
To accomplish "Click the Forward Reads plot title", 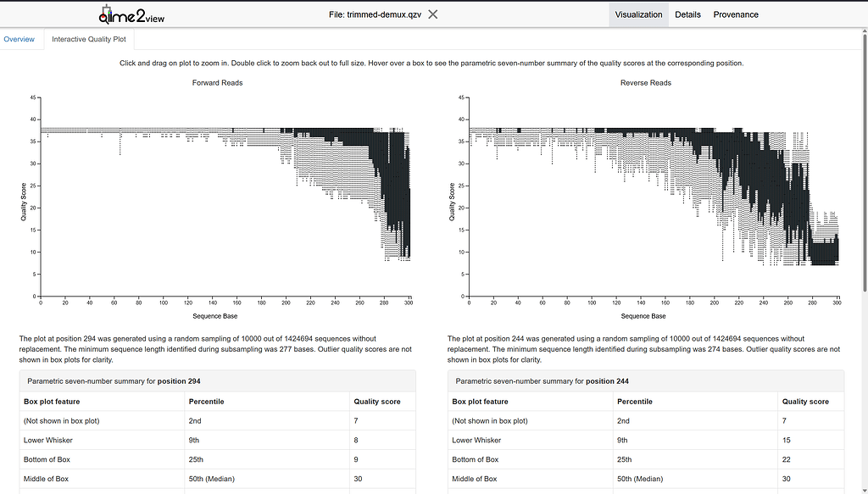I will coord(218,83).
